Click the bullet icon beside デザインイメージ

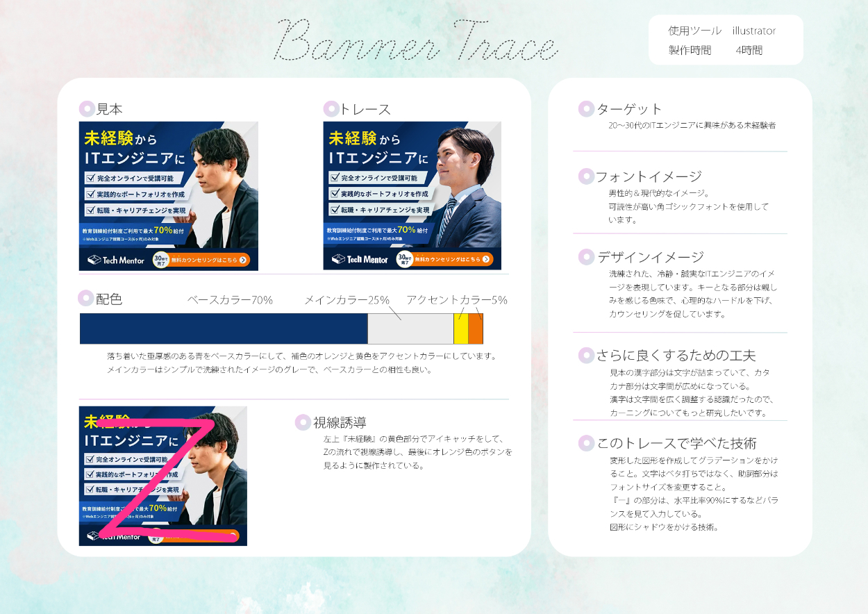click(x=586, y=257)
